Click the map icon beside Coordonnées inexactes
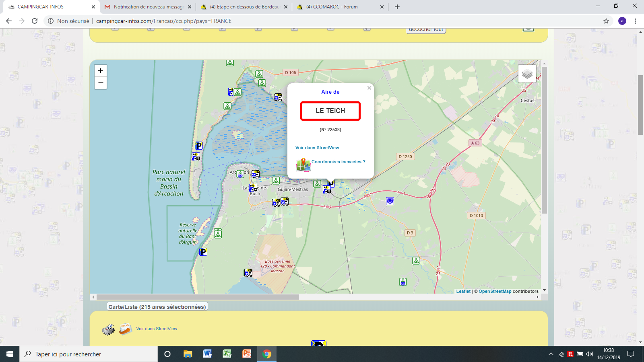 (303, 165)
